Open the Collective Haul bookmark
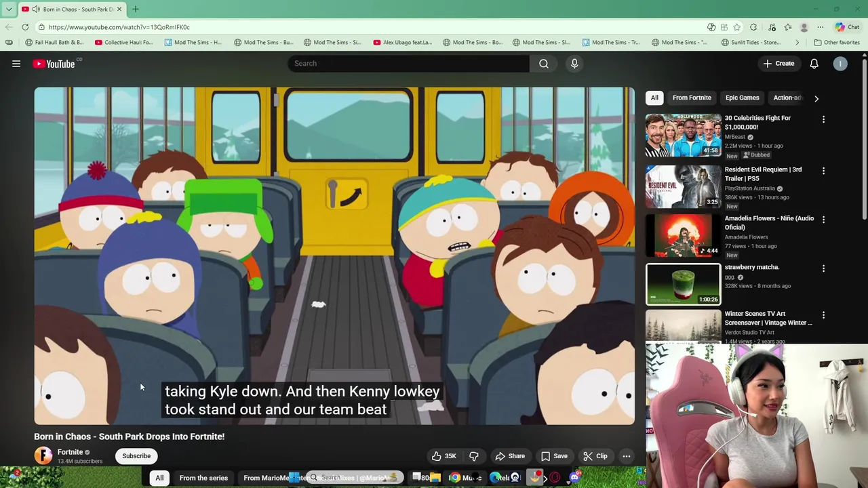 tap(123, 42)
